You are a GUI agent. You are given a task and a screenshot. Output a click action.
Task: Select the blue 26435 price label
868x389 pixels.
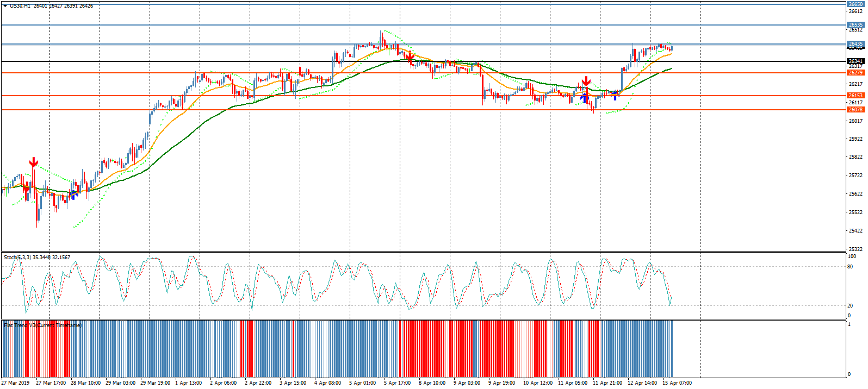point(855,44)
